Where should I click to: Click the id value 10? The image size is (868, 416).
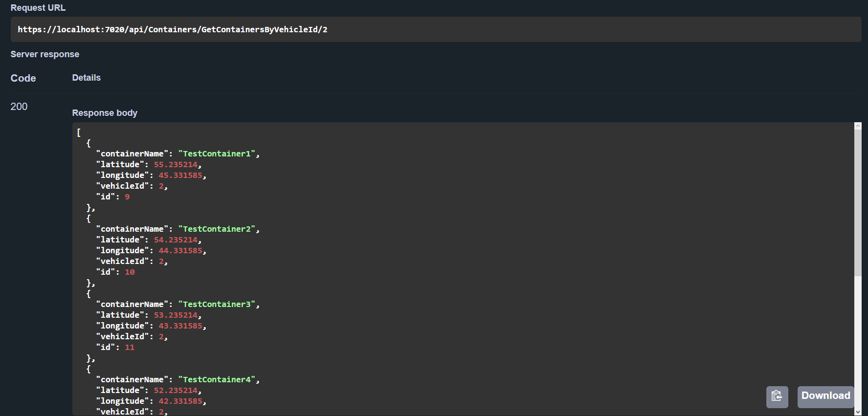tap(130, 272)
